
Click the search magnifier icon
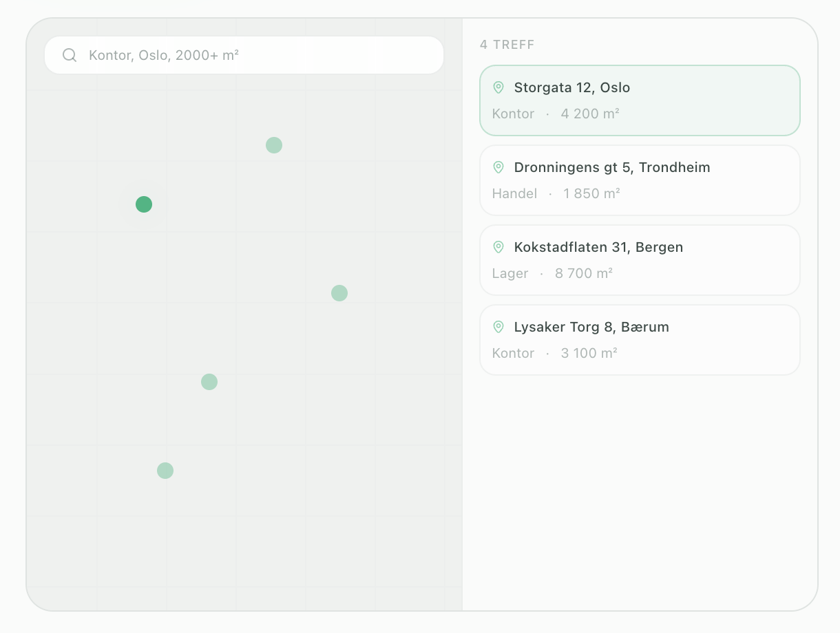(70, 55)
